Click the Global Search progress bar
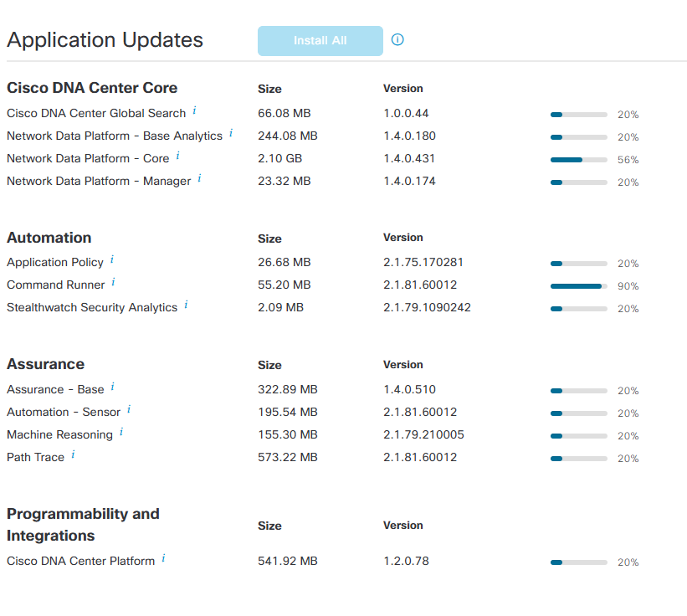This screenshot has height=616, width=687. point(579,115)
